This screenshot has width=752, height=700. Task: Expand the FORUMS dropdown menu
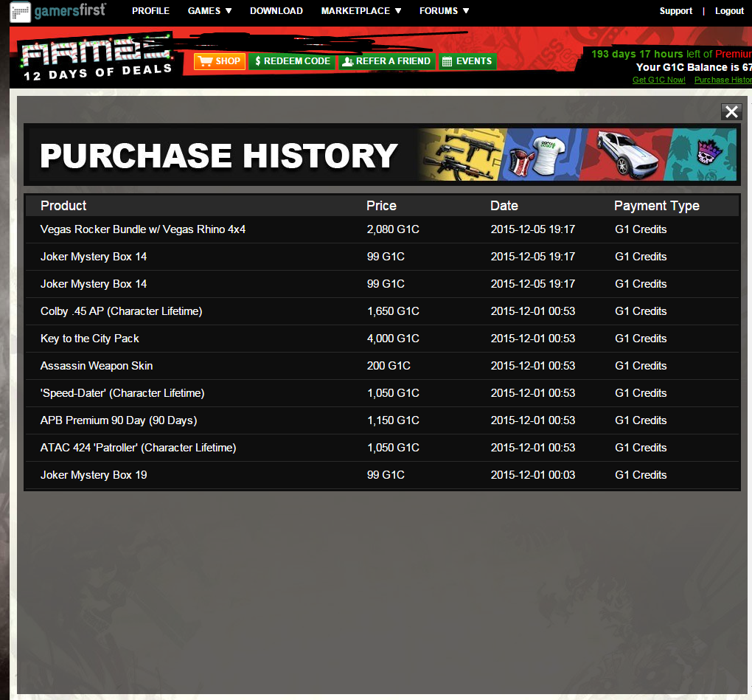pos(444,10)
